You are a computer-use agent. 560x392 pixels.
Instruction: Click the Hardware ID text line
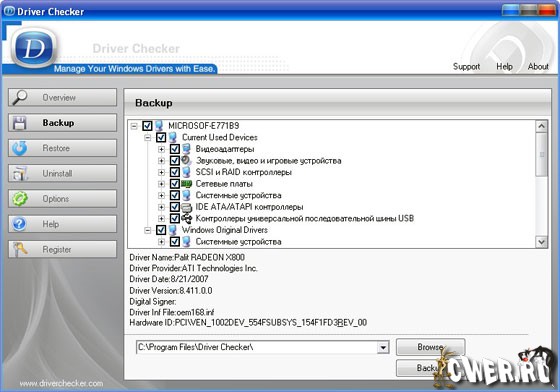click(x=248, y=323)
